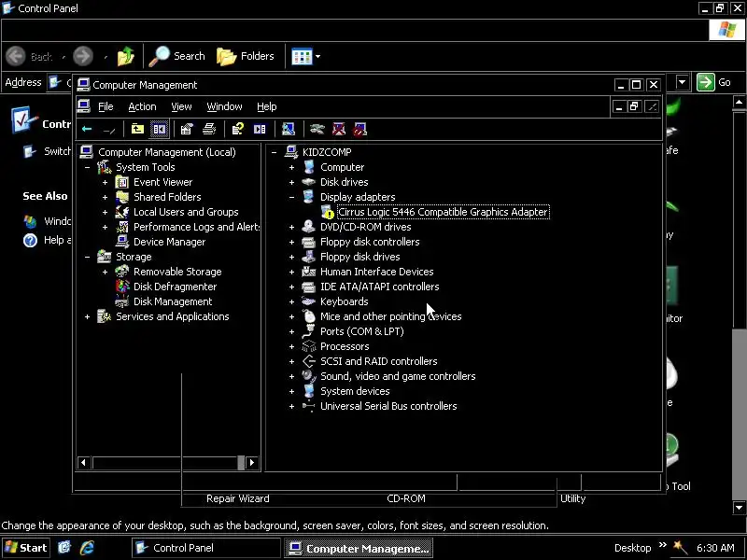This screenshot has width=747, height=560.
Task: Click the Keyboards category icon
Action: (x=309, y=301)
